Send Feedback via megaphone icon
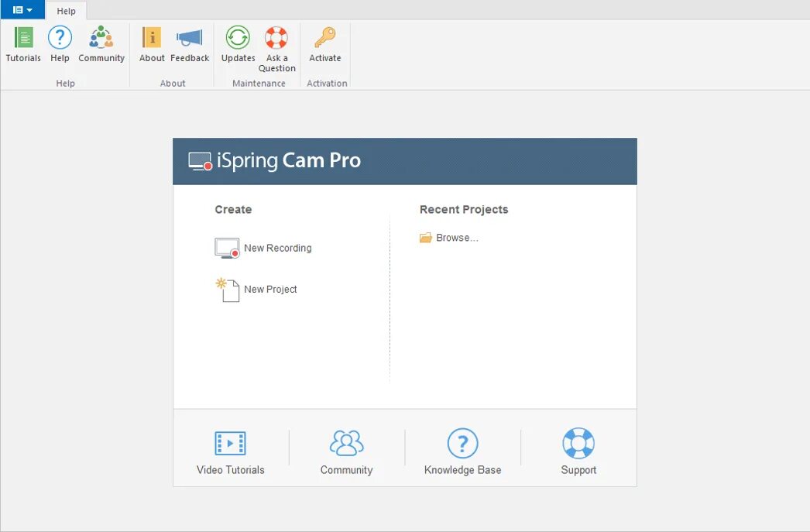 [x=189, y=38]
